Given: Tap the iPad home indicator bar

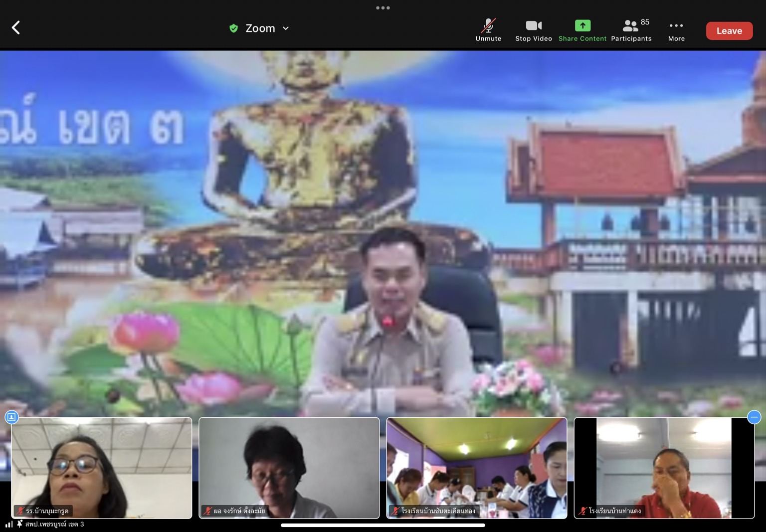Looking at the screenshot, I should 383,525.
